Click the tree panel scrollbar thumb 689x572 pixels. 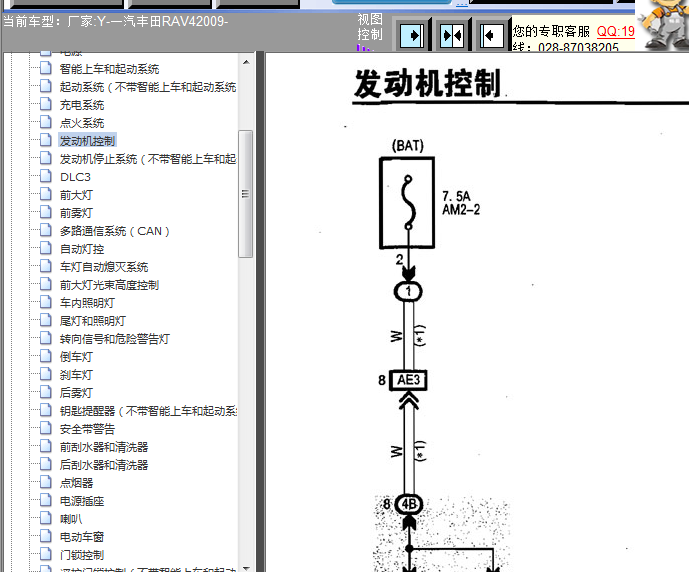(246, 194)
